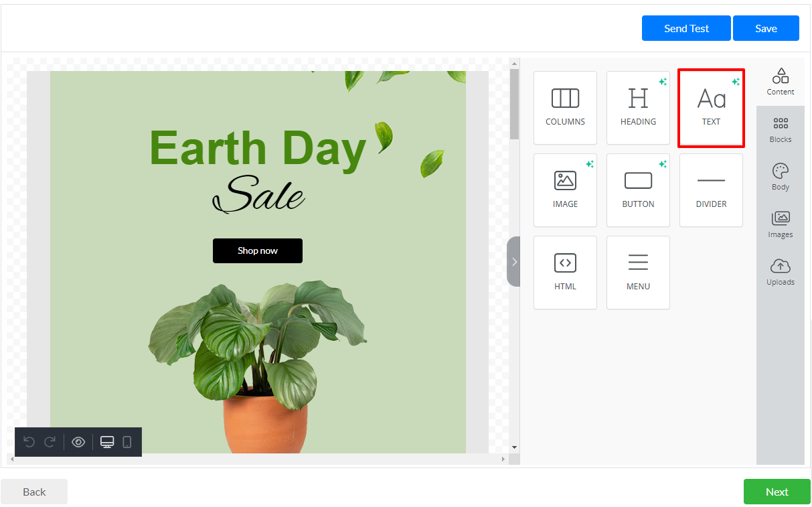
Task: Pick the Menu content block
Action: click(638, 273)
